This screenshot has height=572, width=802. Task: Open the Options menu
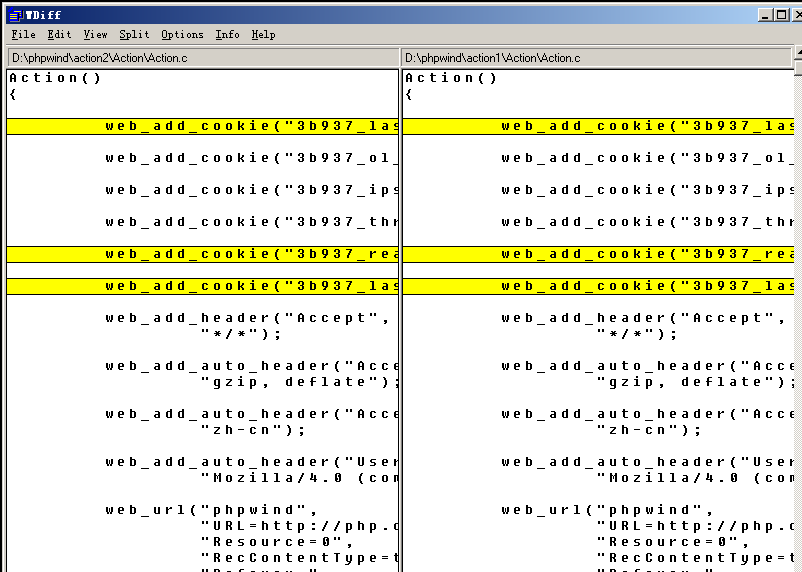(x=182, y=34)
